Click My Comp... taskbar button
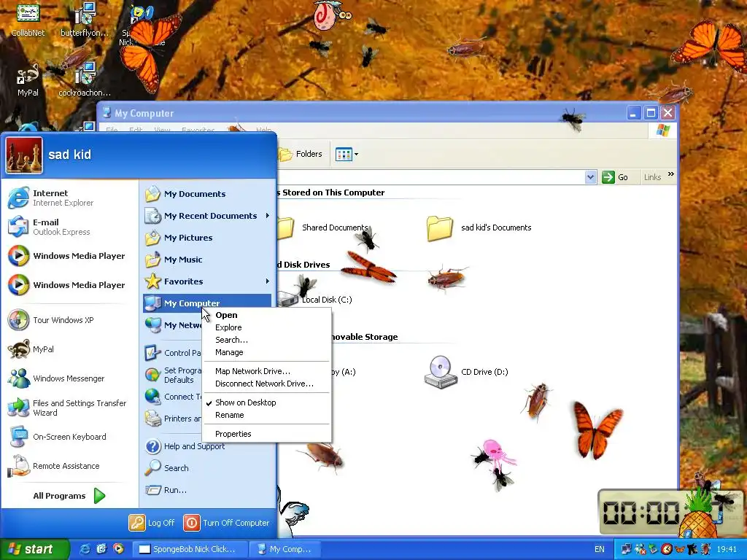 click(286, 549)
